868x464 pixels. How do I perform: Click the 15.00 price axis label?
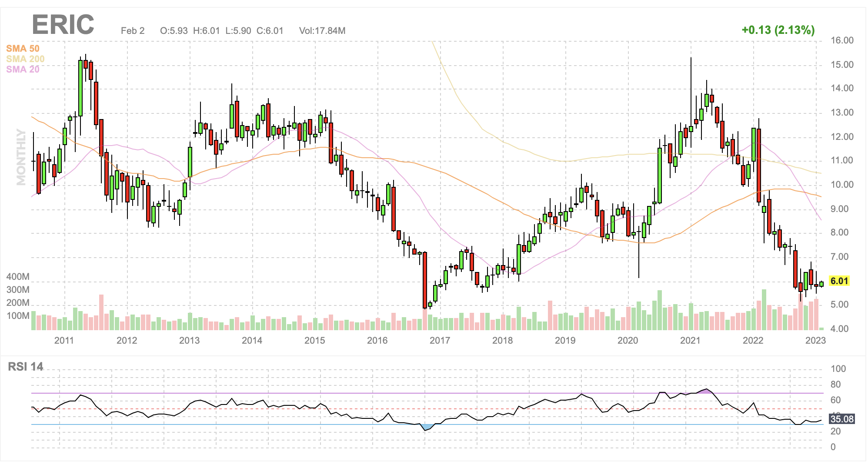coord(842,65)
